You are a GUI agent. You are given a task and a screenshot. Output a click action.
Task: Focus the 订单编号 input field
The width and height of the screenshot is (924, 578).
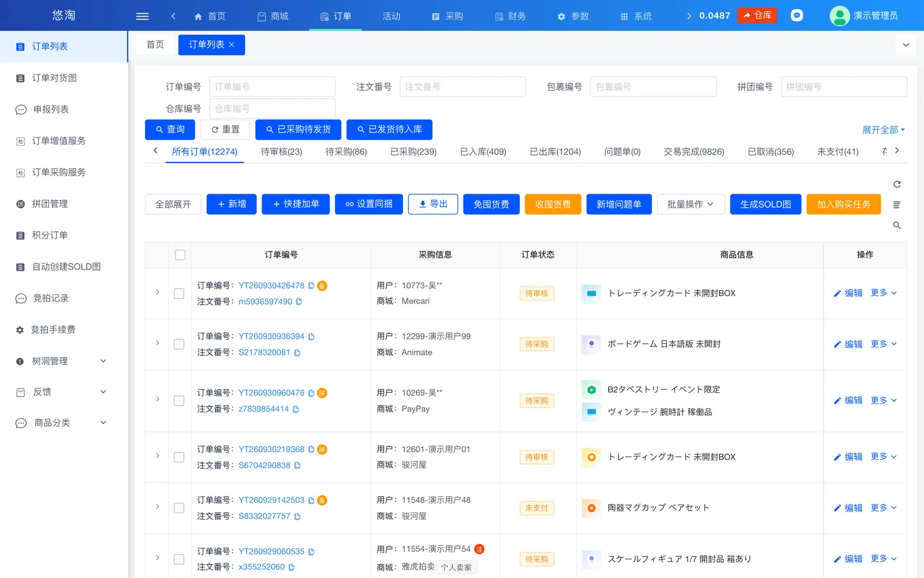272,87
